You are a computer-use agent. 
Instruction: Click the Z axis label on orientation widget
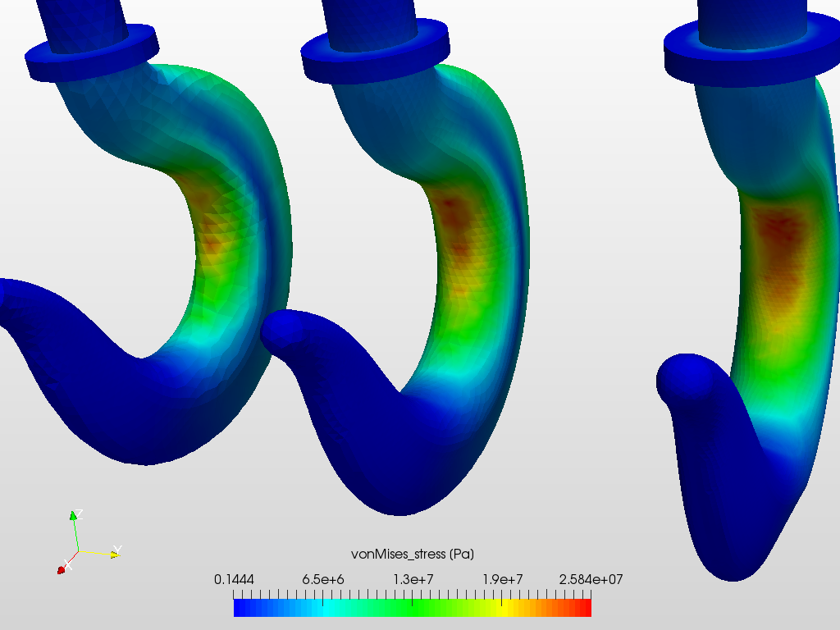tap(79, 514)
